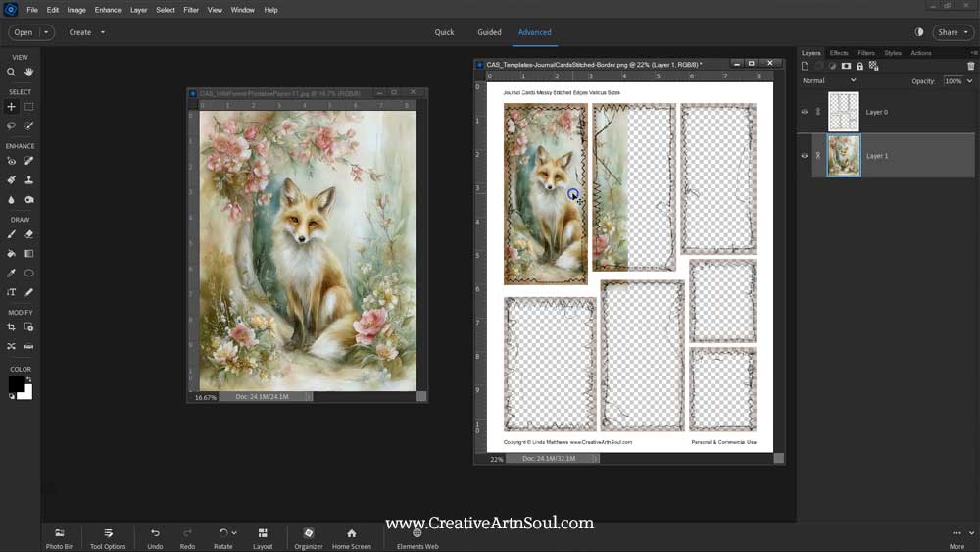
Task: Open the Filter menu
Action: (191, 10)
